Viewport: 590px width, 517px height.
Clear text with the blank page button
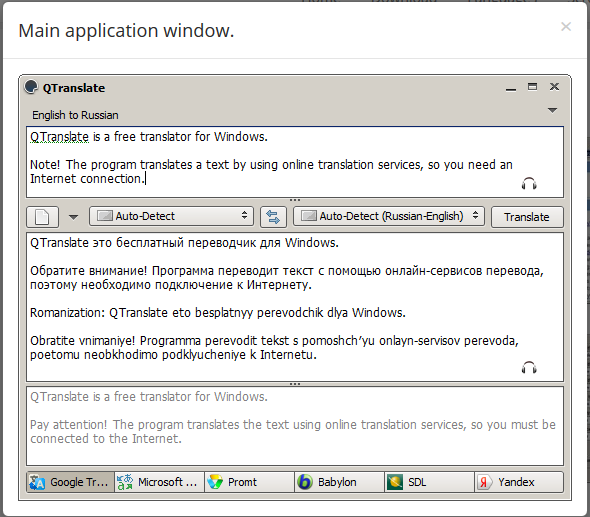43,217
